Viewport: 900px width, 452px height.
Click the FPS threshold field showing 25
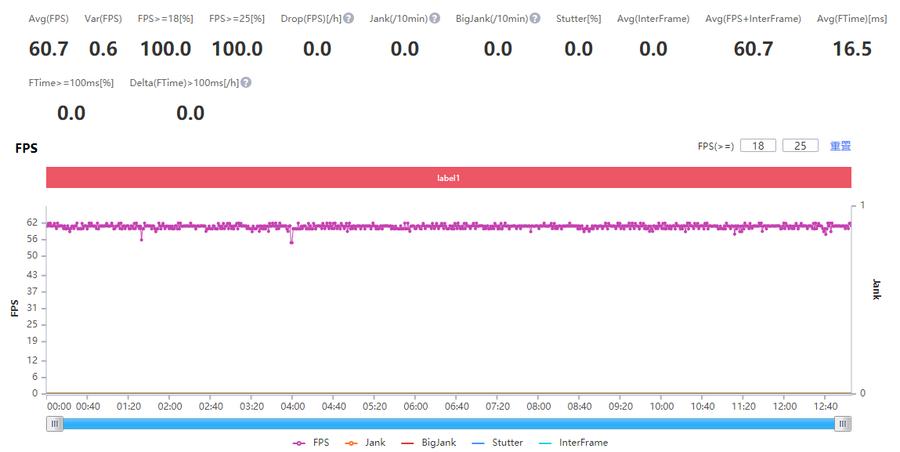[800, 146]
